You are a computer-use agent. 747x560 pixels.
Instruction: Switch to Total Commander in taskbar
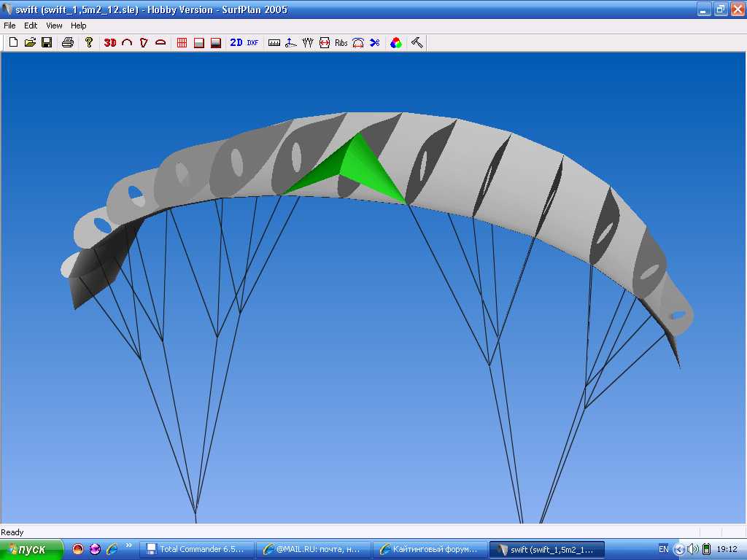tap(198, 549)
